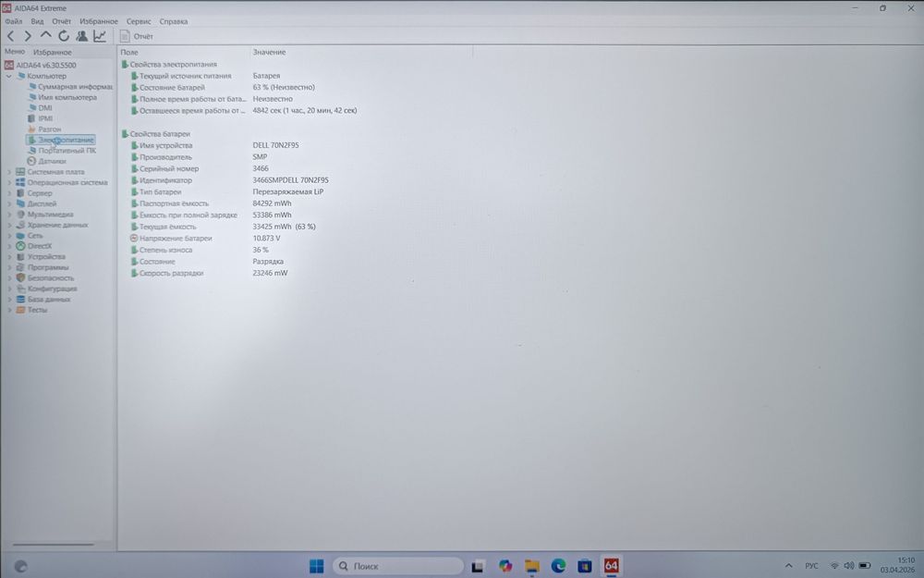924x578 pixels.
Task: Click the AIDA64 taskbar icon
Action: click(x=611, y=566)
